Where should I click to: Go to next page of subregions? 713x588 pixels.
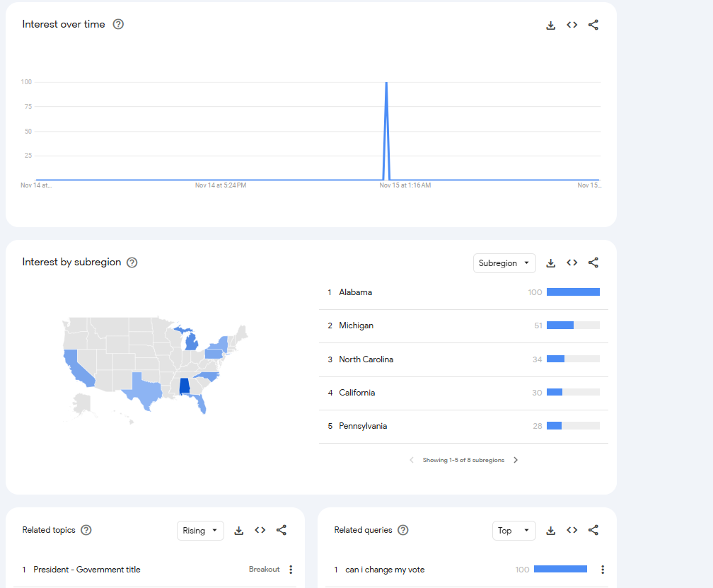(516, 460)
